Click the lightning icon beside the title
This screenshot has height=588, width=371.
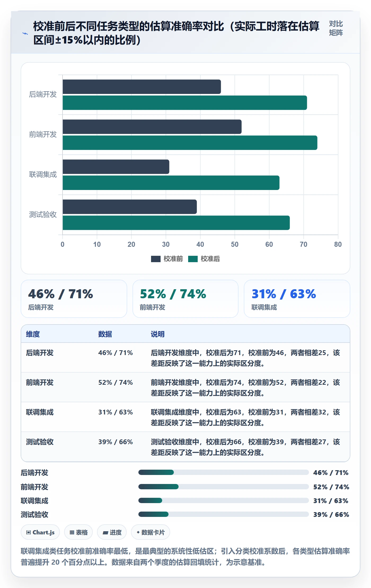[x=25, y=33]
